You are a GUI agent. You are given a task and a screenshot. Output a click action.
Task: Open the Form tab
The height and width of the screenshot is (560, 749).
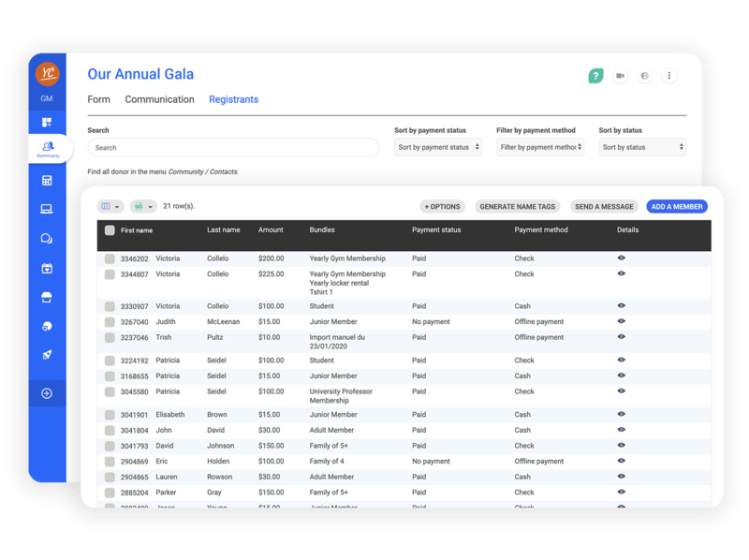[98, 98]
